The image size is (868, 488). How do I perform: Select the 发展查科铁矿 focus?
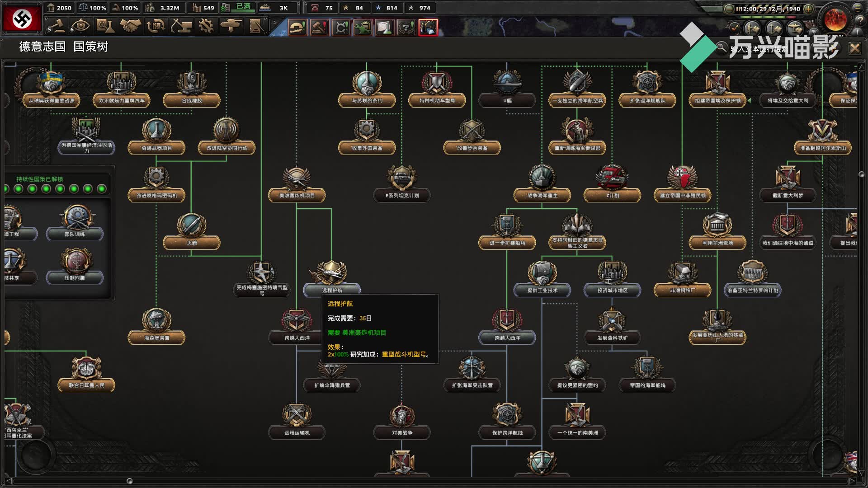(x=613, y=327)
